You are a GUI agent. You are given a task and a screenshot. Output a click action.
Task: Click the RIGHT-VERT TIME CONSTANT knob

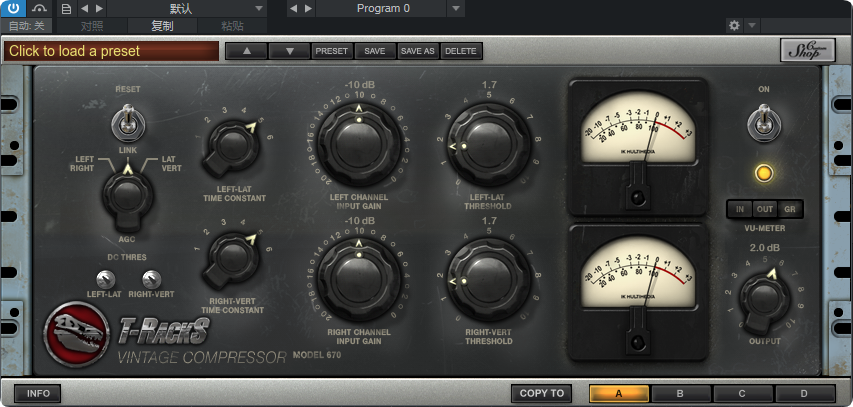tap(233, 260)
